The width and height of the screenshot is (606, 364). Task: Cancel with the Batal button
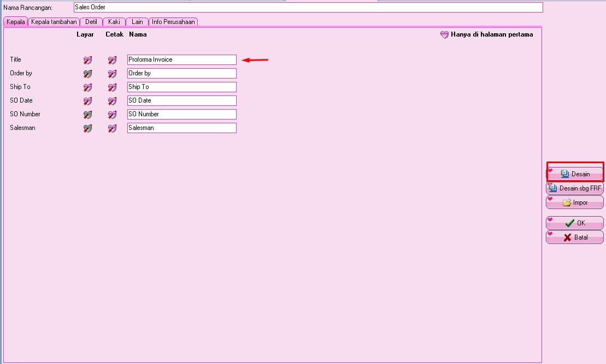(575, 237)
